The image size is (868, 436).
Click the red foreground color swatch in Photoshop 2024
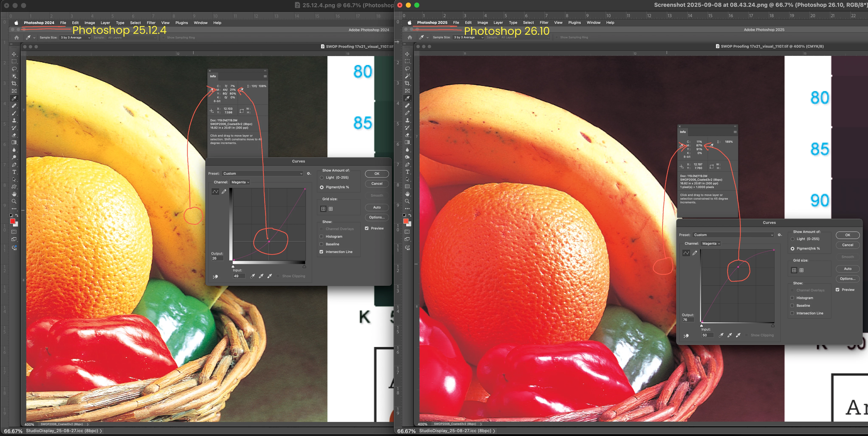point(13,221)
